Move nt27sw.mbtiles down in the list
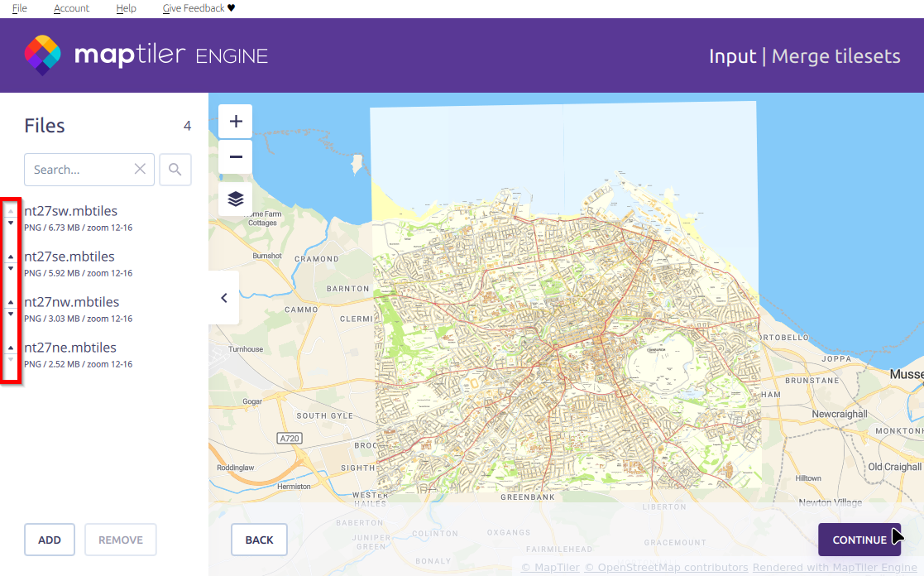924x576 pixels. coord(11,223)
